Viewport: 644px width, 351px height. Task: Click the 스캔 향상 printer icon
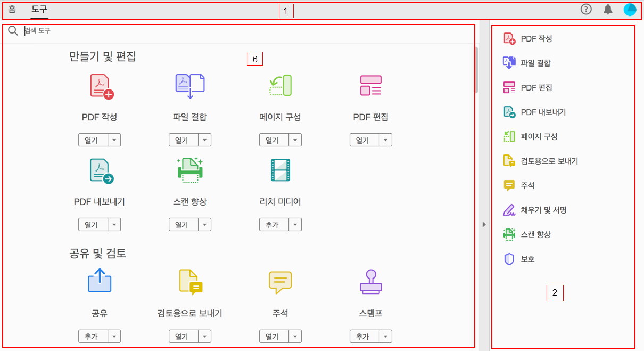click(x=189, y=170)
